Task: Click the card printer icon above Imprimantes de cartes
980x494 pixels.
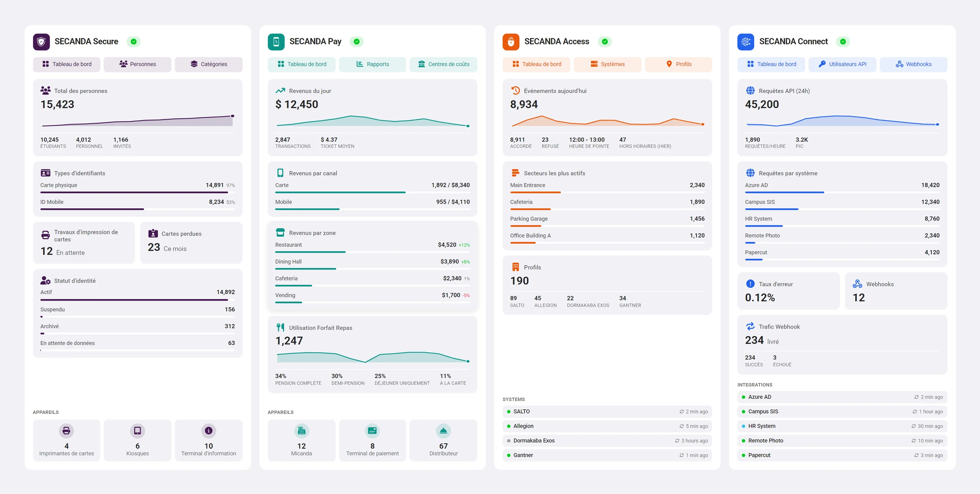Action: click(66, 431)
